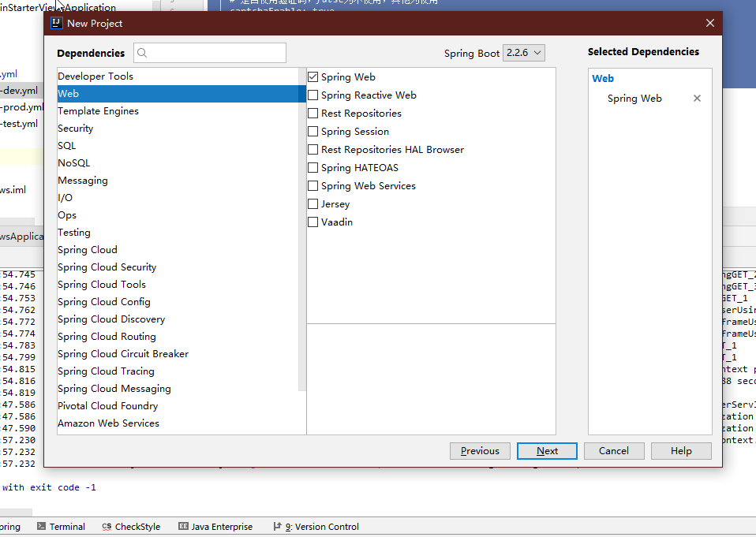Click the category list vertical scrollbar
This screenshot has width=756, height=537.
(302, 229)
